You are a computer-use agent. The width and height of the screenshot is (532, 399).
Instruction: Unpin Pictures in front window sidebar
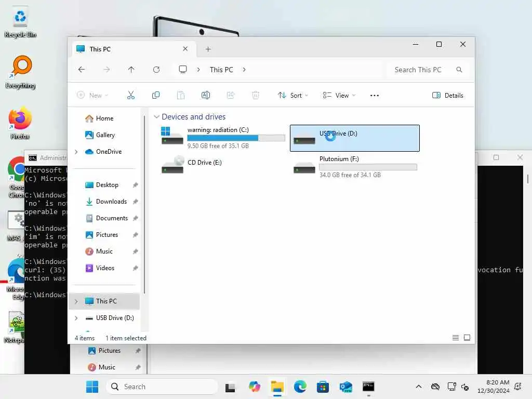click(136, 235)
